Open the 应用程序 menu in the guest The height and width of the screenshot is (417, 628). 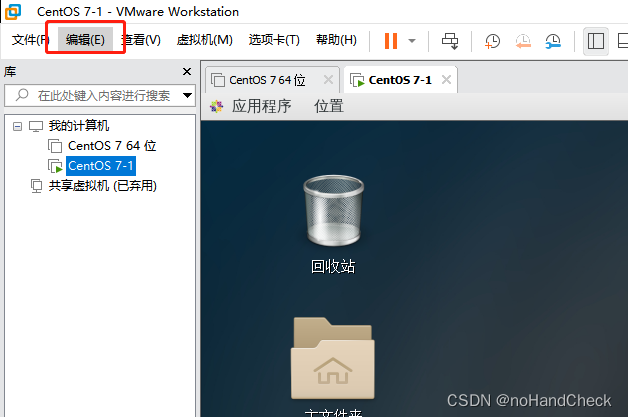click(x=261, y=107)
